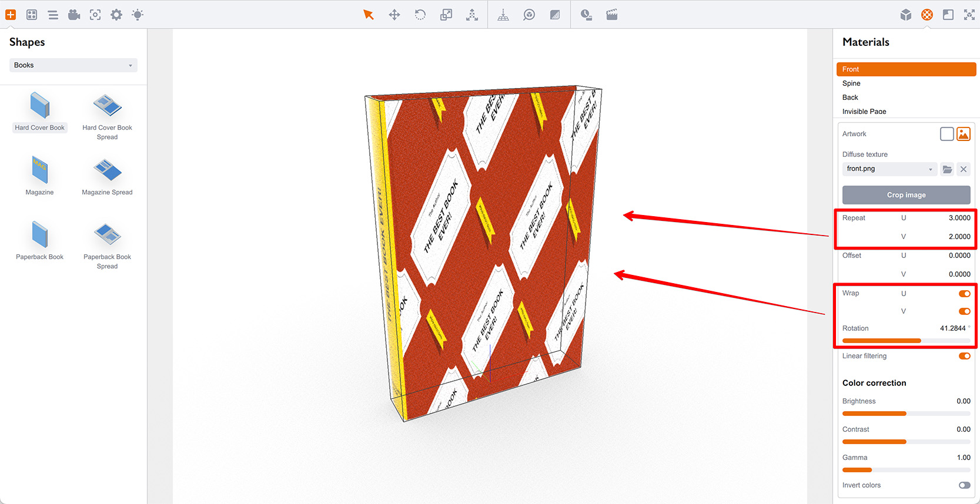Edit the Repeat U value field
The image size is (980, 504).
[952, 218]
